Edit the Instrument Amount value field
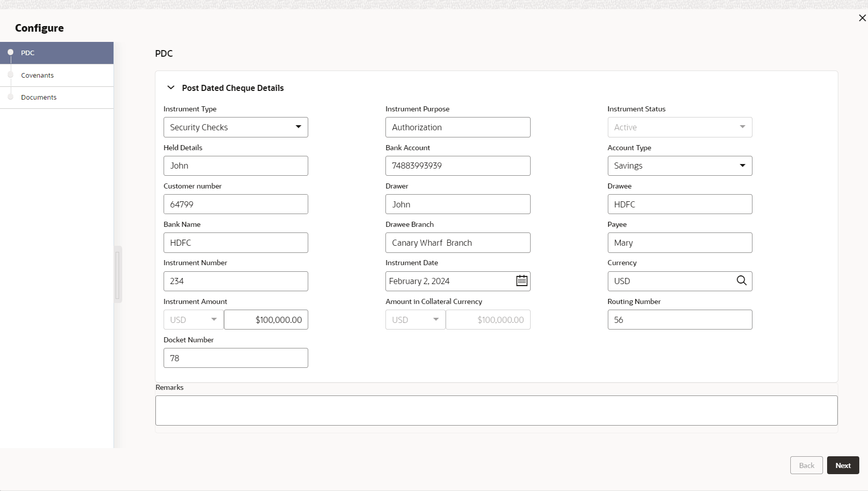Screen dimensions: 868x491 pos(266,320)
